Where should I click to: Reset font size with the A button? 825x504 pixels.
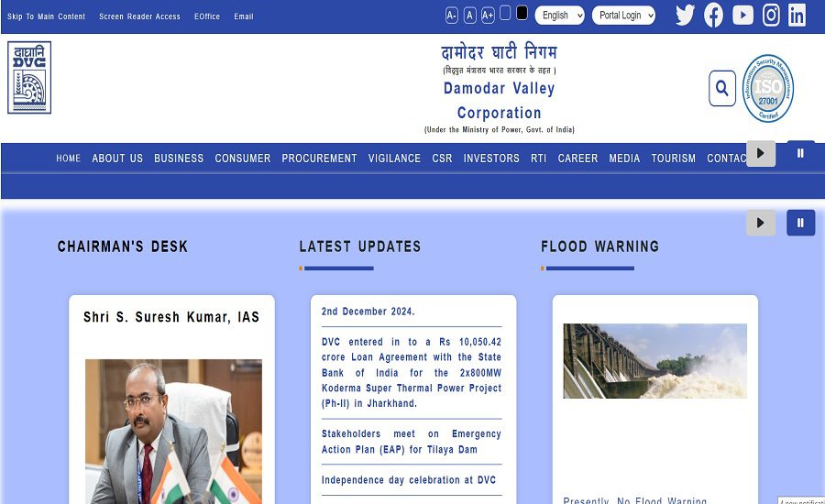(470, 16)
